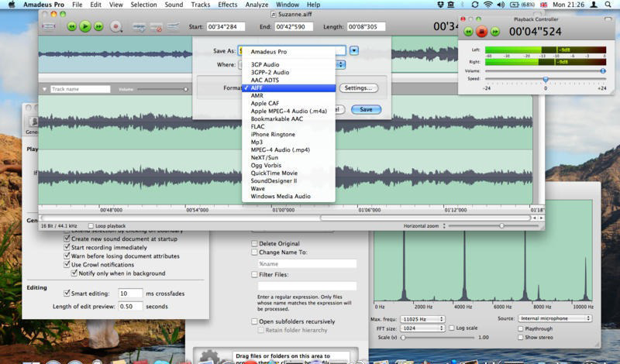Expand the Save As dialog with arrow button
The image size is (620, 364).
(x=353, y=50)
